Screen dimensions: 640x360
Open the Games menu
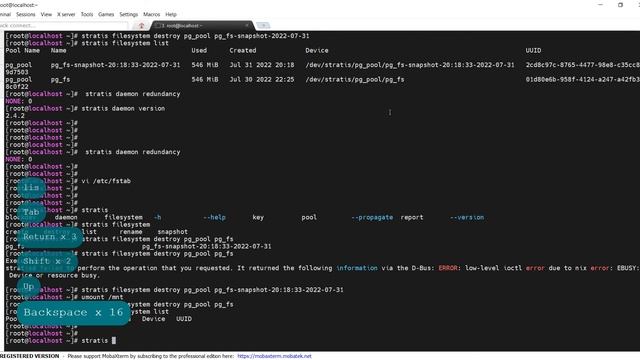click(106, 14)
